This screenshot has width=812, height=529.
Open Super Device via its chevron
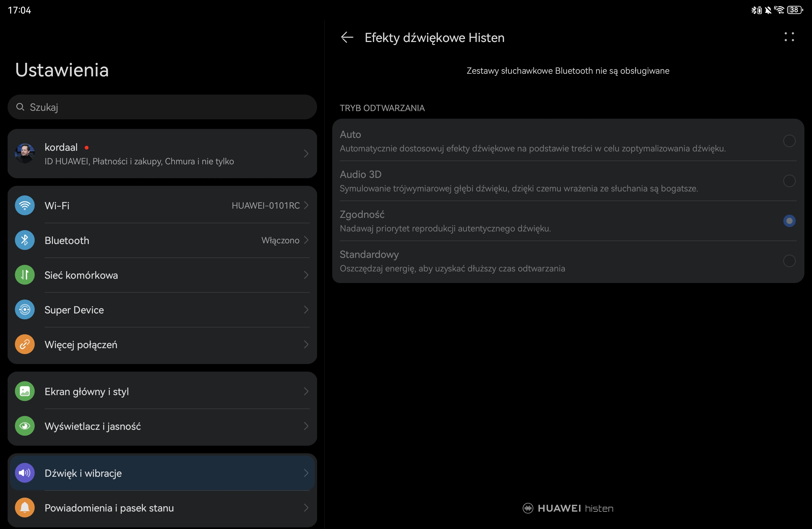click(306, 309)
